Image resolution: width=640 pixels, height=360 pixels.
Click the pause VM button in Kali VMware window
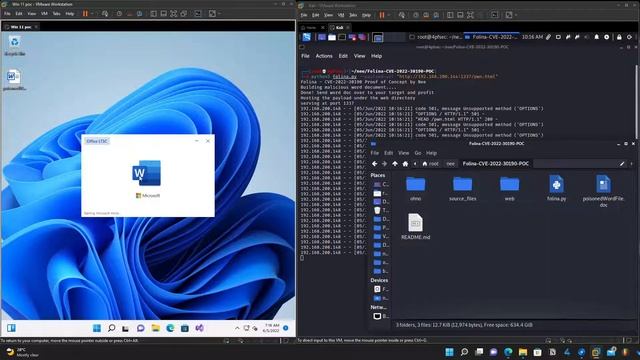click(x=382, y=15)
